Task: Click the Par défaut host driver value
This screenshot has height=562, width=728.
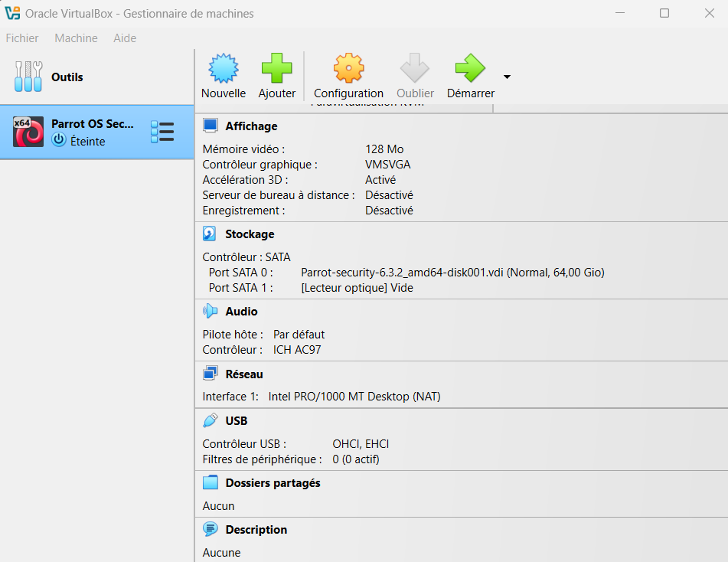Action: click(299, 335)
